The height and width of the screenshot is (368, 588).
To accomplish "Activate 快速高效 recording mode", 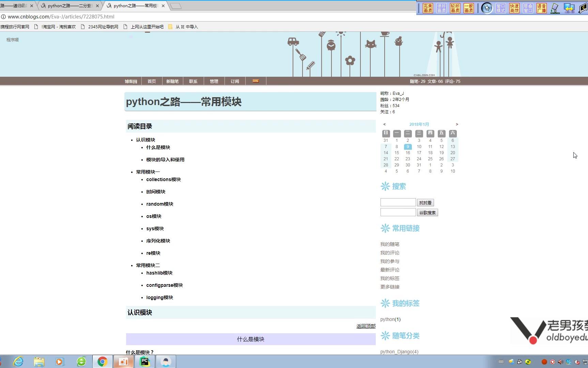I will point(514,8).
